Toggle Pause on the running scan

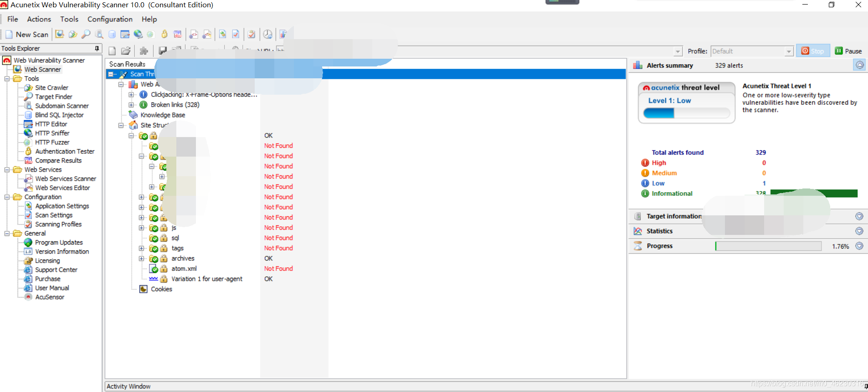click(848, 51)
